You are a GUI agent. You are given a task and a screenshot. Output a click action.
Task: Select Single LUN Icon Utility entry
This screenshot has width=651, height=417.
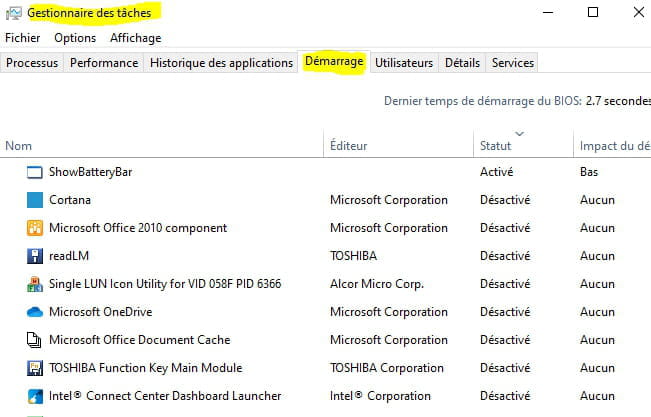click(x=165, y=284)
